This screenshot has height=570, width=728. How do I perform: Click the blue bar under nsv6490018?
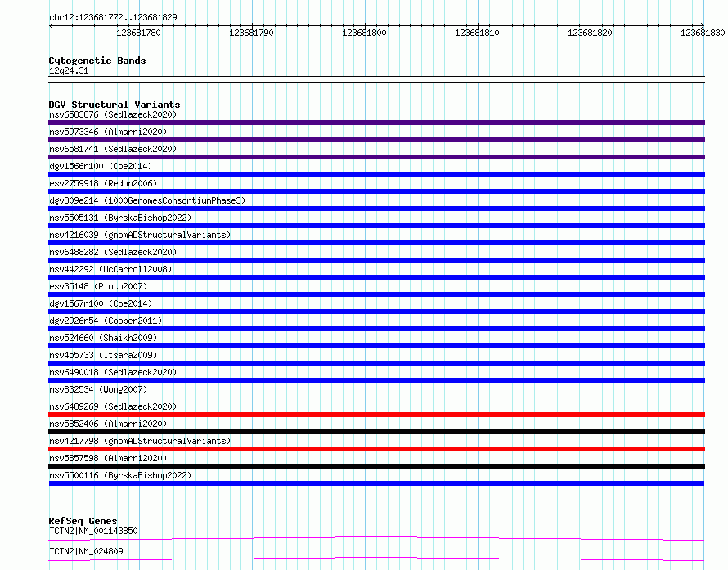[376, 380]
